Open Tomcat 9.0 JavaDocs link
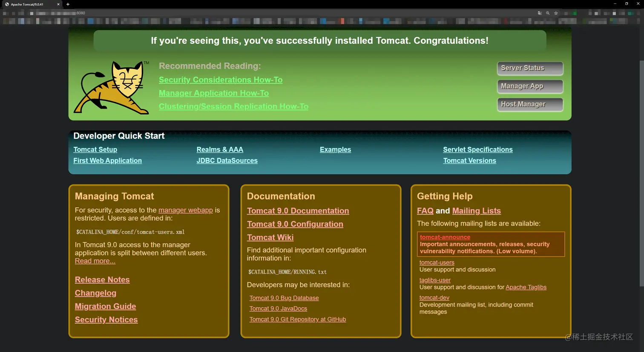This screenshot has width=644, height=352. click(278, 309)
